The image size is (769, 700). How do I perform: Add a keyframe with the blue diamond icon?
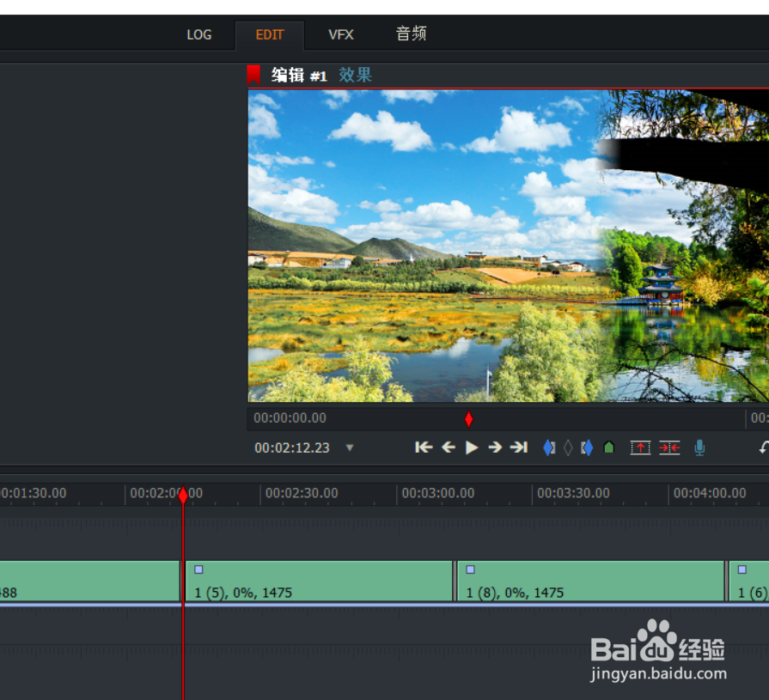tap(548, 447)
